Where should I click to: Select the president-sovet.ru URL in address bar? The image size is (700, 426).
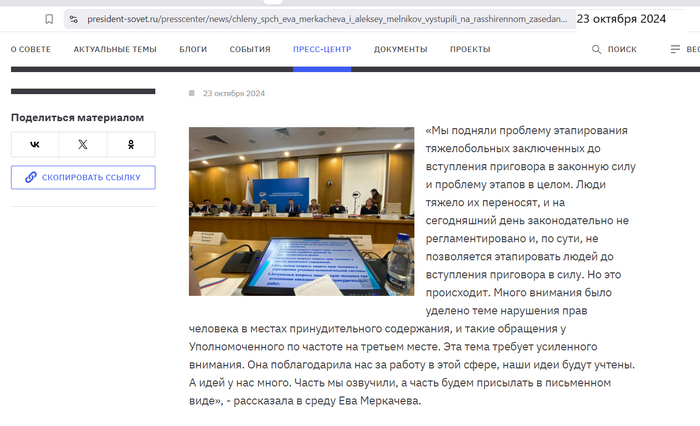(327, 19)
